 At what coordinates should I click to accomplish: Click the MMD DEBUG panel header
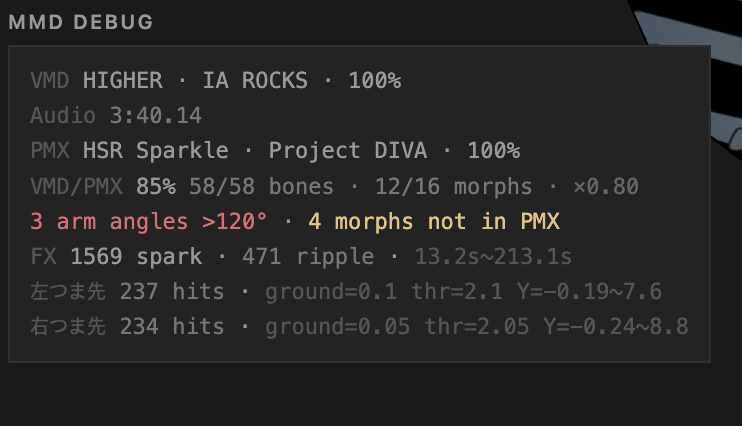click(x=81, y=23)
